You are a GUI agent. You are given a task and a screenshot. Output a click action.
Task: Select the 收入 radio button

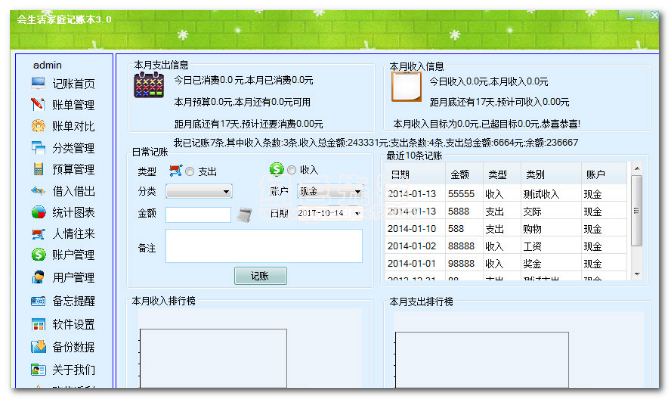point(291,170)
